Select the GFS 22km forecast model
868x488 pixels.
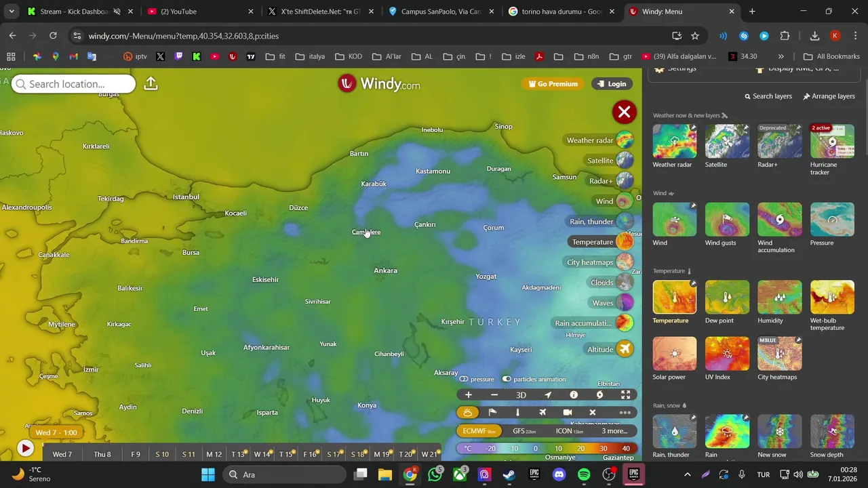pyautogui.click(x=524, y=431)
